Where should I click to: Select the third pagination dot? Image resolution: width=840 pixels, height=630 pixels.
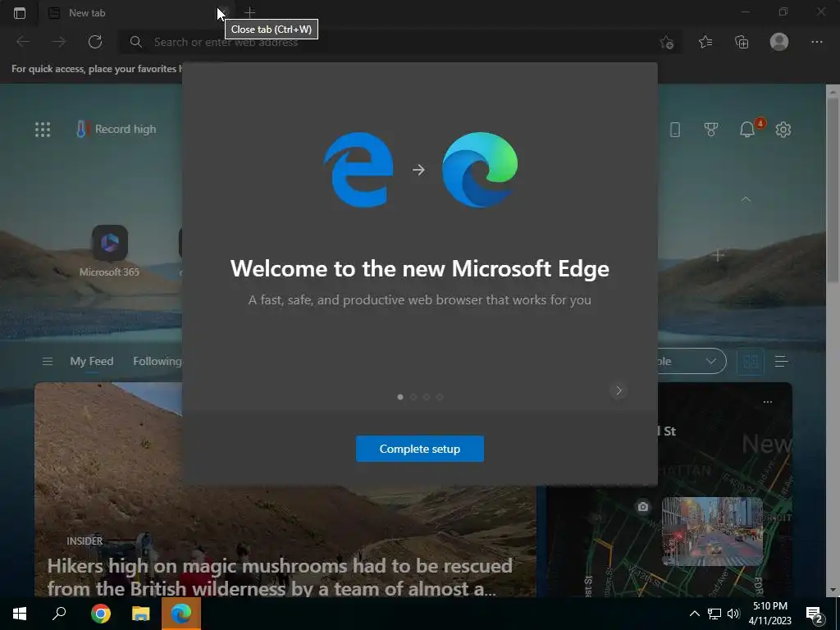pos(427,397)
